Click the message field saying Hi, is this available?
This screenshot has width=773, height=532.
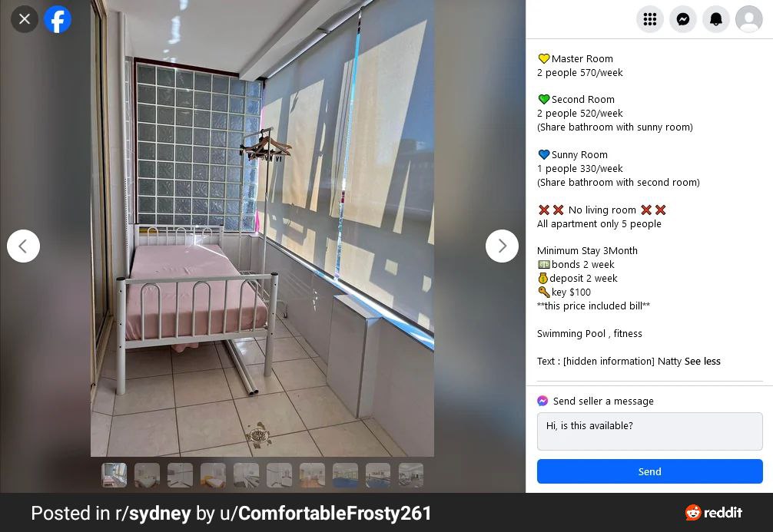[x=650, y=431]
